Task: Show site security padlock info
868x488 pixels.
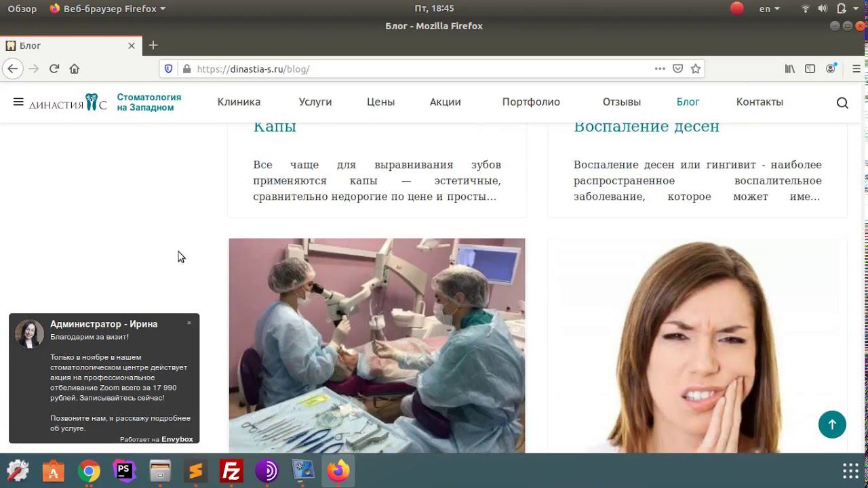Action: (x=187, y=68)
